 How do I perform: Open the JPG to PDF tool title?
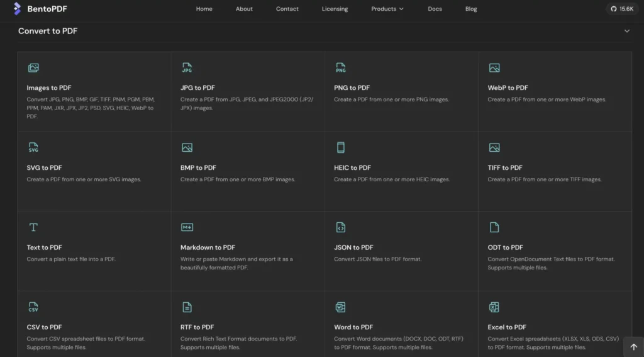tap(197, 88)
